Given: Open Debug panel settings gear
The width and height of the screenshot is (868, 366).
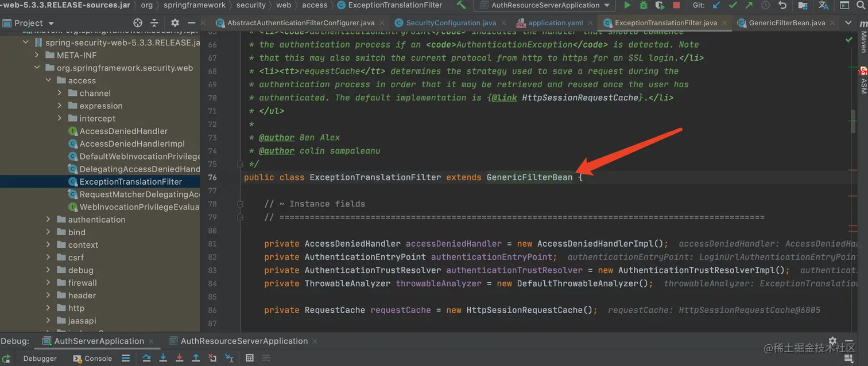Looking at the screenshot, I should 832,341.
